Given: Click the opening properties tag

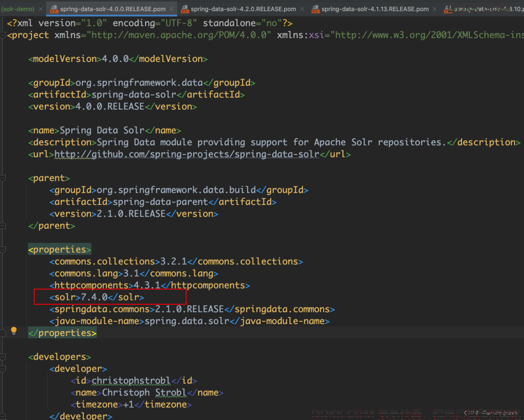Looking at the screenshot, I should click(x=60, y=250).
